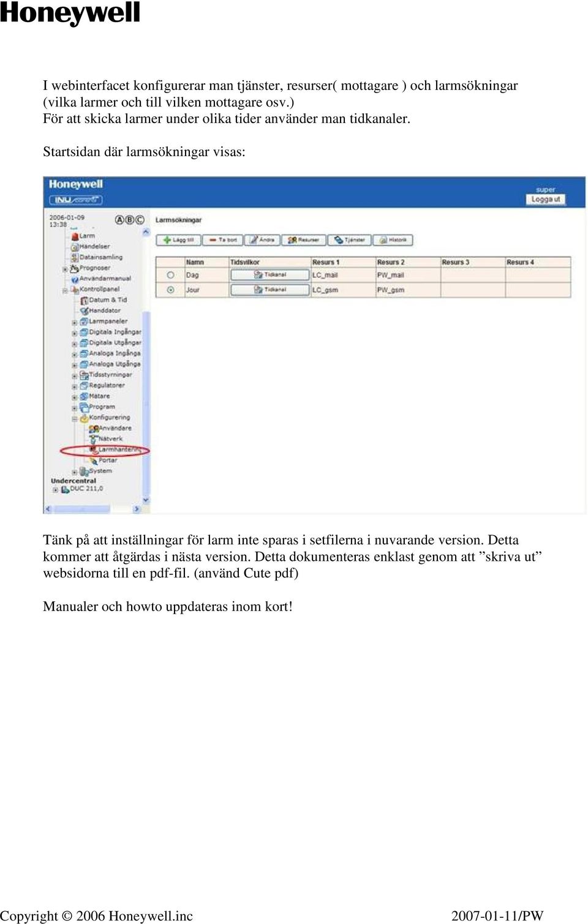Click the LC_mail cell
Image resolution: width=588 pixels, height=924 pixels.
[x=344, y=276]
